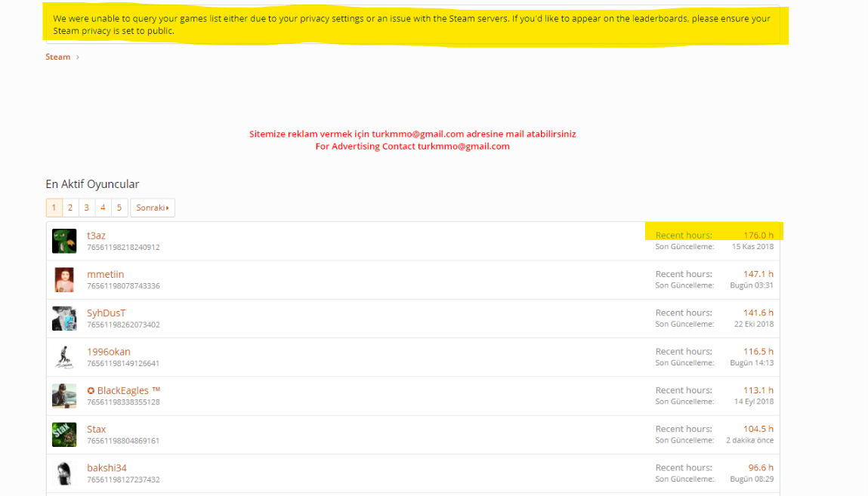Click the 14 Eyl 2018 update date

[753, 402]
